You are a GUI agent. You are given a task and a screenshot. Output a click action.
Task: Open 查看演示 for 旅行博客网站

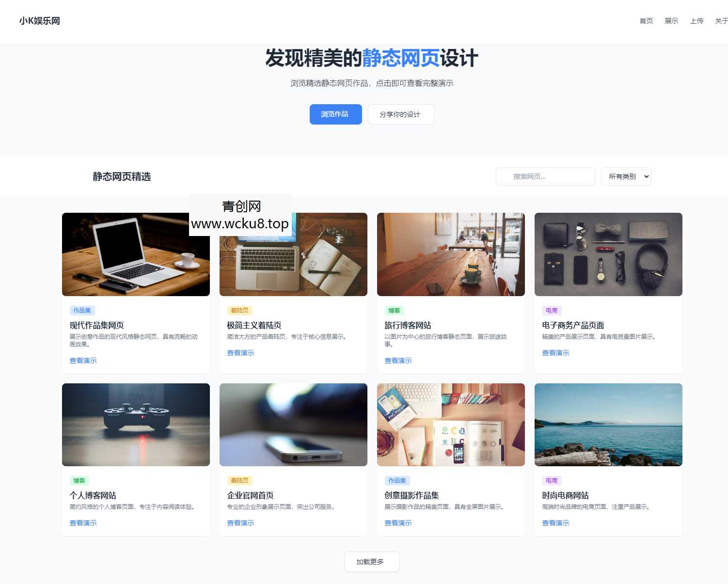coord(398,361)
